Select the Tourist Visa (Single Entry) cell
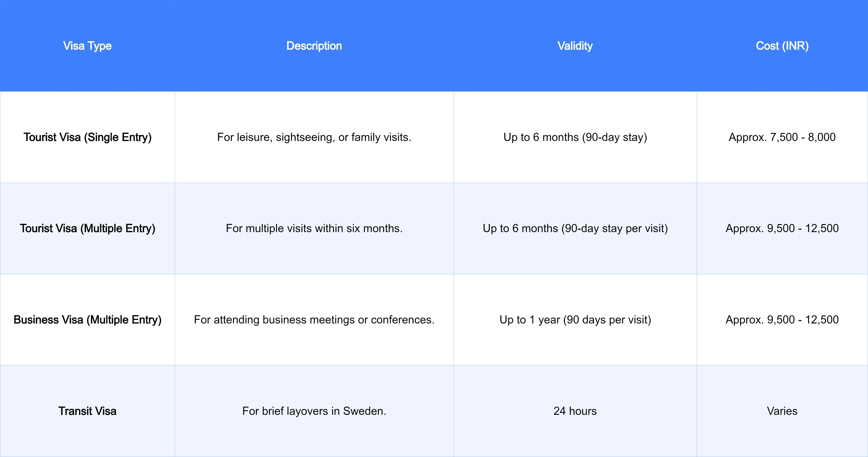 (87, 137)
